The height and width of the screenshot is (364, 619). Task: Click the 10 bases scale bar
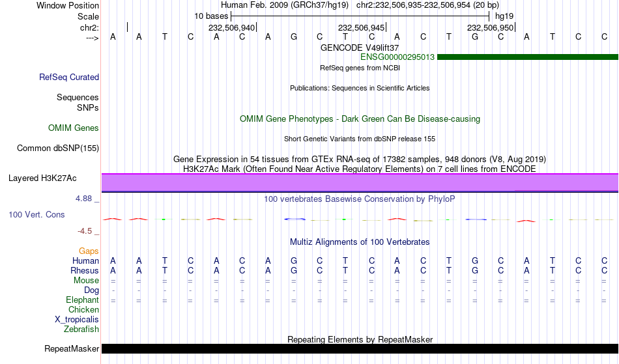tap(360, 16)
